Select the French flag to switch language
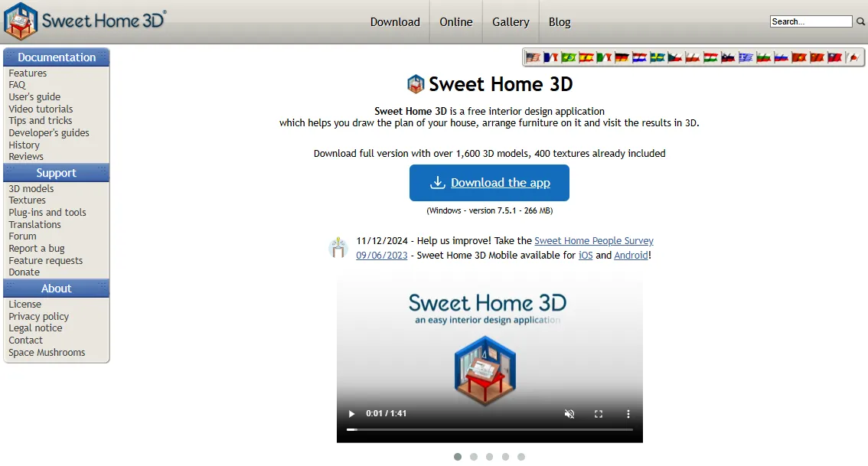This screenshot has width=868, height=466. tap(550, 57)
